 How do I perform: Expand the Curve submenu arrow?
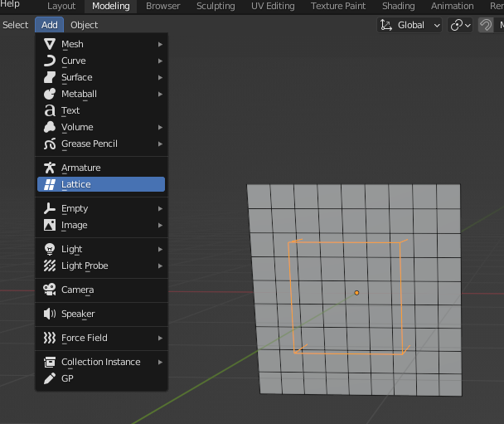click(x=160, y=61)
